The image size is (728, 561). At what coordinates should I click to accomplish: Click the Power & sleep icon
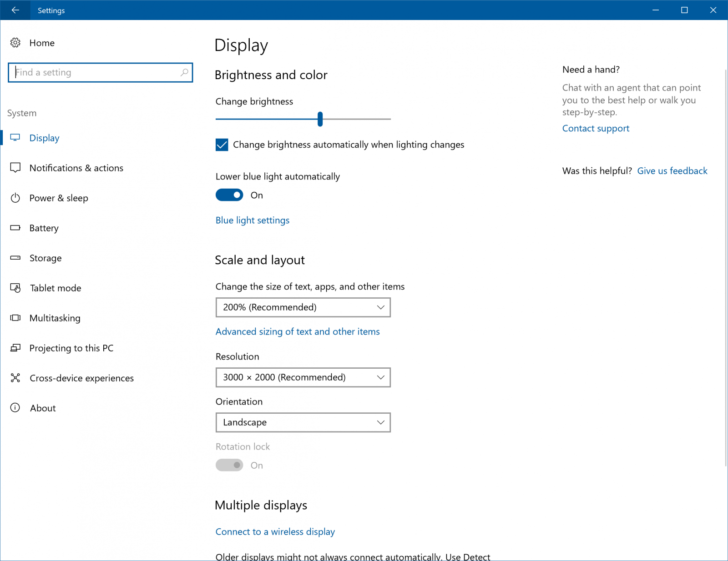coord(16,198)
